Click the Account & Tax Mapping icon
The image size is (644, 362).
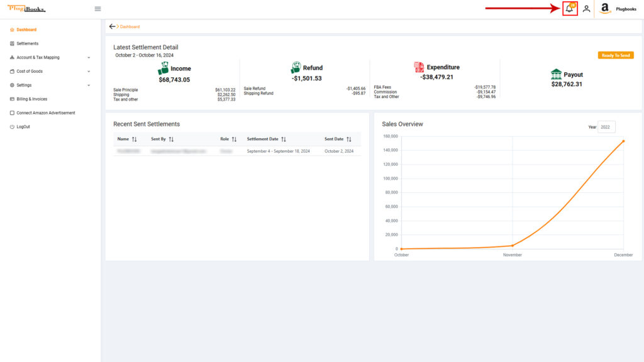point(12,57)
